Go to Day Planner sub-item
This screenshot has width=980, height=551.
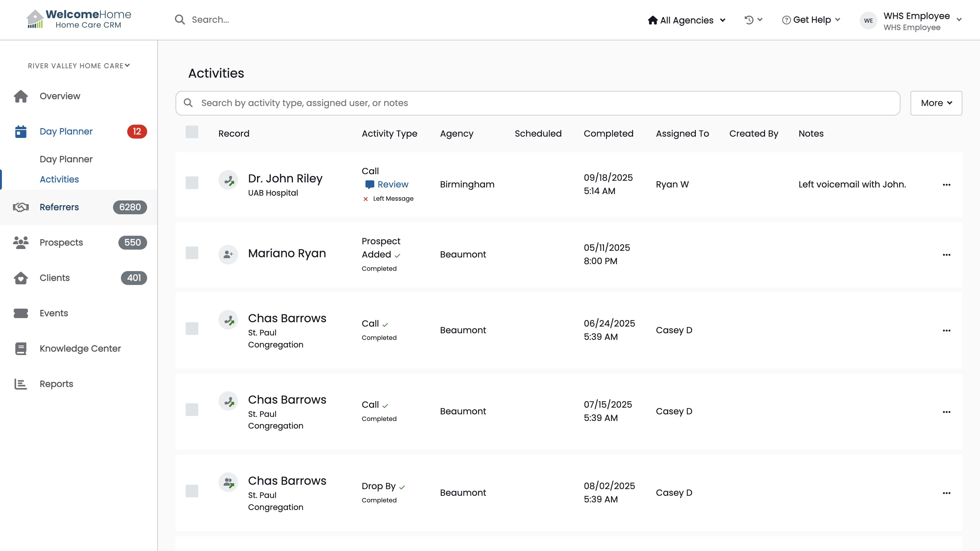coord(66,159)
